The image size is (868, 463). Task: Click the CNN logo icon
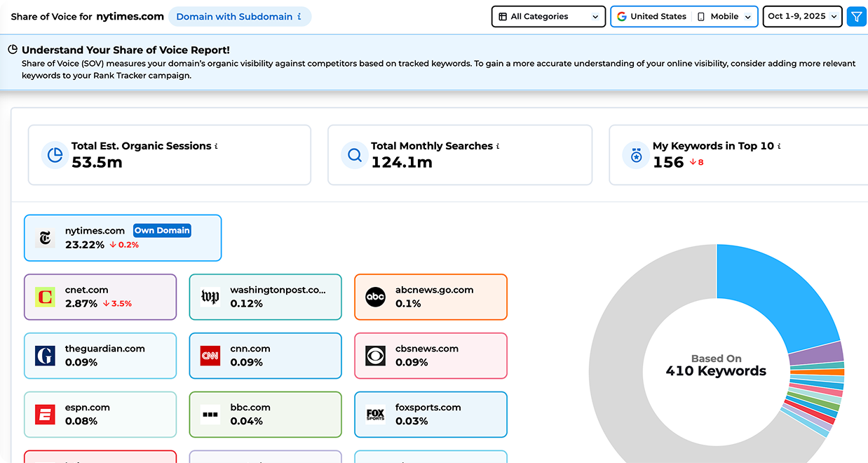(210, 356)
